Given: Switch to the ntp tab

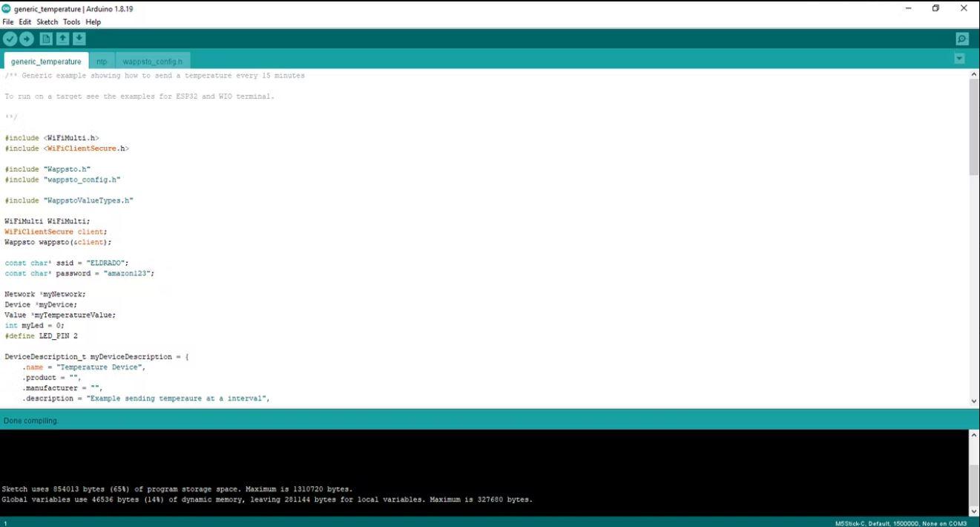Looking at the screenshot, I should (x=102, y=61).
